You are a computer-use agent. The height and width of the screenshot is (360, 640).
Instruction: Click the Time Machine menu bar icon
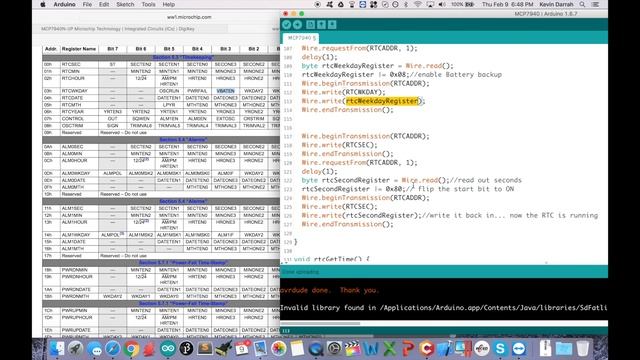[x=396, y=4]
